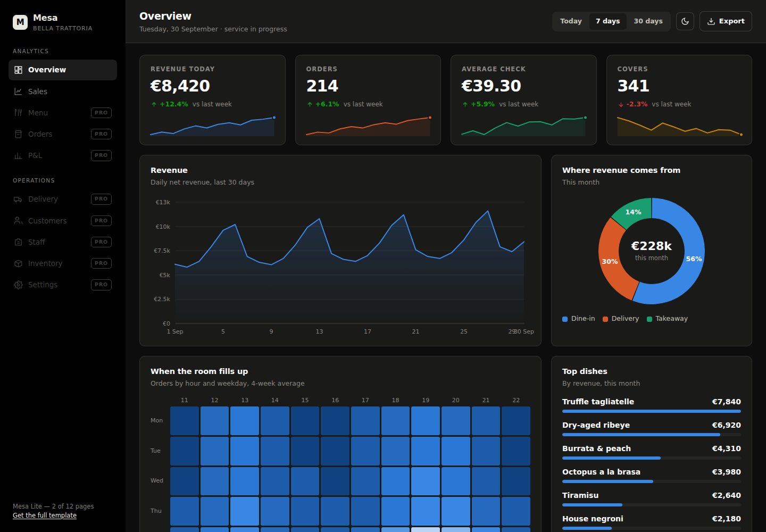This screenshot has width=766, height=532.
Task: Toggle dark mode with the moon icon
Action: tap(685, 21)
